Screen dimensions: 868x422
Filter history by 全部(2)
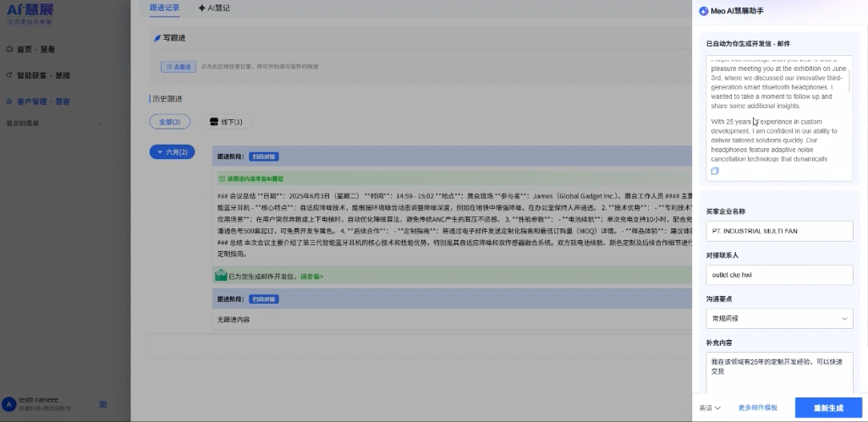(170, 122)
